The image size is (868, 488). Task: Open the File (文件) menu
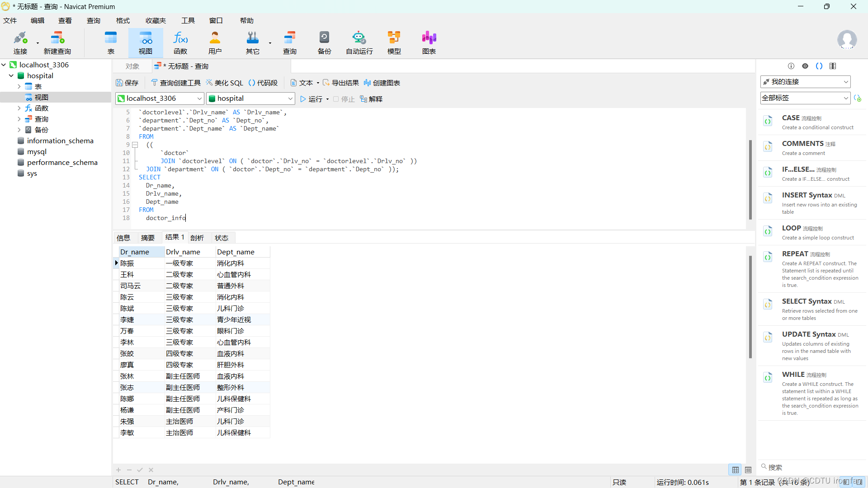click(x=10, y=20)
